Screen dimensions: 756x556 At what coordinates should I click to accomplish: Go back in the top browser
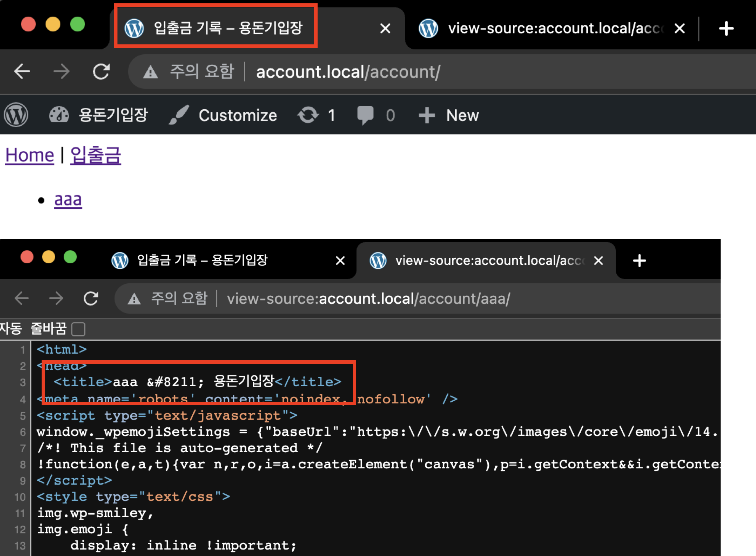22,72
